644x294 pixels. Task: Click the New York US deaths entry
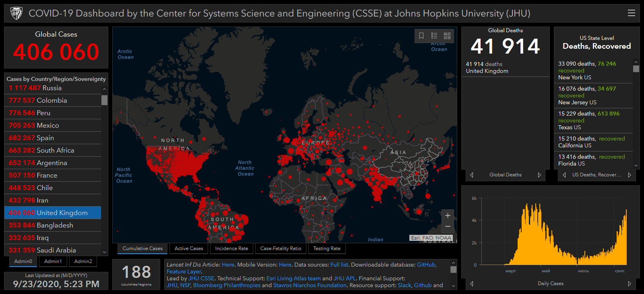tap(594, 70)
